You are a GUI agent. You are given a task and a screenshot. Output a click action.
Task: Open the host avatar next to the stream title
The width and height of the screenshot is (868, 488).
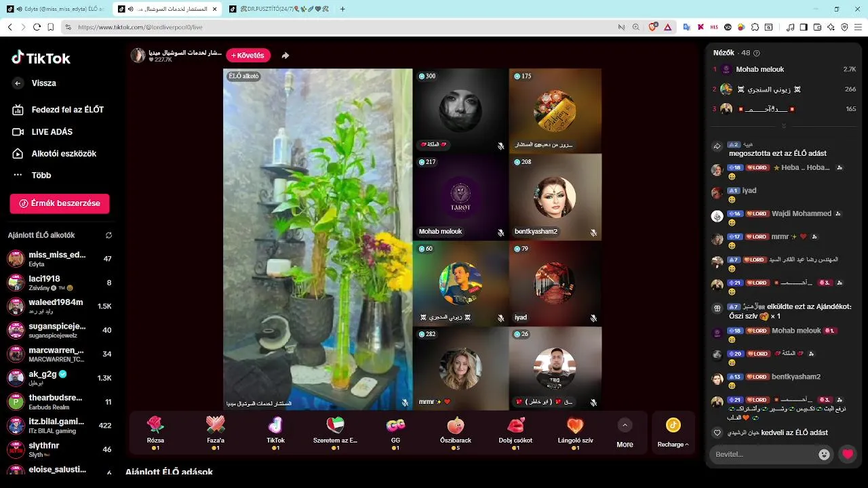click(x=138, y=56)
